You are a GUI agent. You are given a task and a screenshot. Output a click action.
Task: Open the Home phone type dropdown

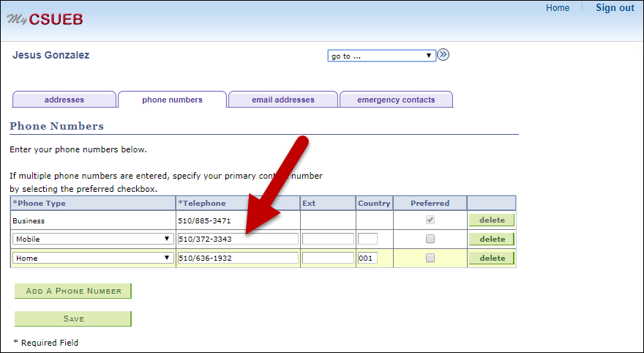pos(93,258)
